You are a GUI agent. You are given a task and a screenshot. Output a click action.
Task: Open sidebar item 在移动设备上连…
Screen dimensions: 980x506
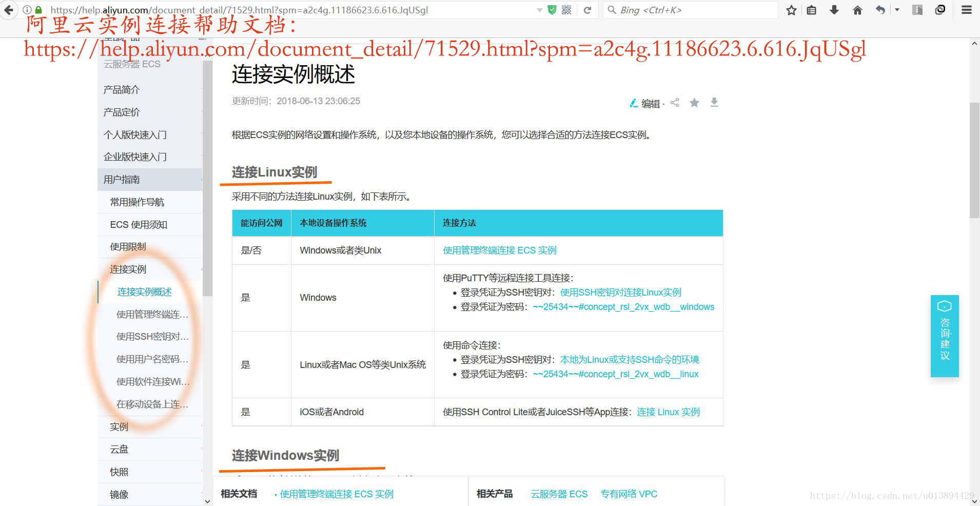(x=152, y=404)
